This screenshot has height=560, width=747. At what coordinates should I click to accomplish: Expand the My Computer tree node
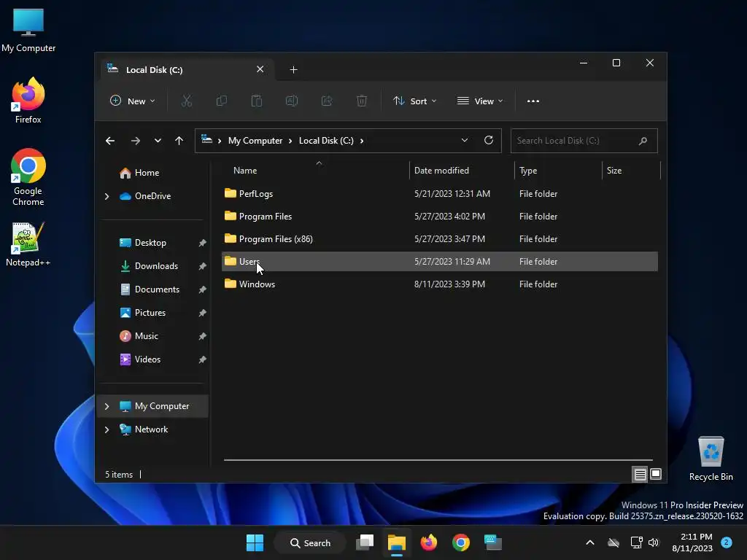coord(107,406)
